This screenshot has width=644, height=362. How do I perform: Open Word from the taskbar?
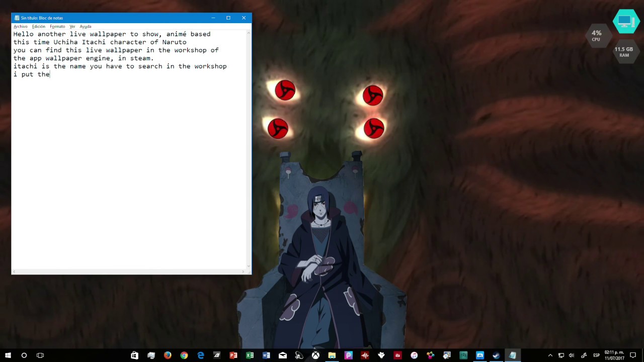tap(266, 355)
